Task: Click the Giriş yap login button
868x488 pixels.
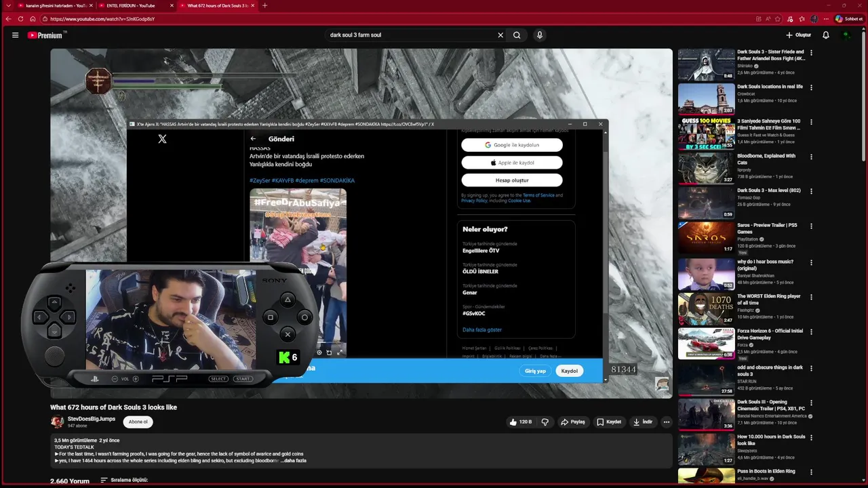Action: point(535,371)
